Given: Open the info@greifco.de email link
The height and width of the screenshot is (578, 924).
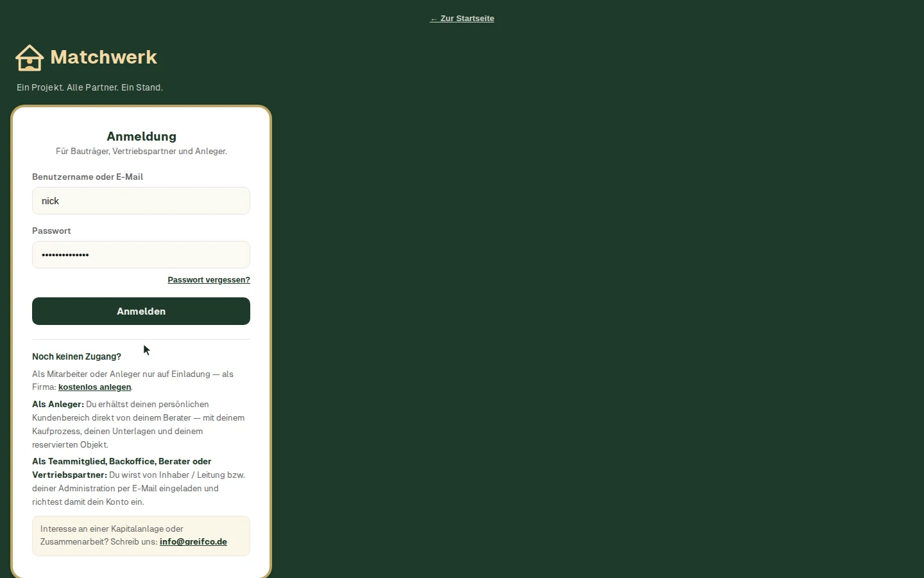Looking at the screenshot, I should (x=193, y=542).
